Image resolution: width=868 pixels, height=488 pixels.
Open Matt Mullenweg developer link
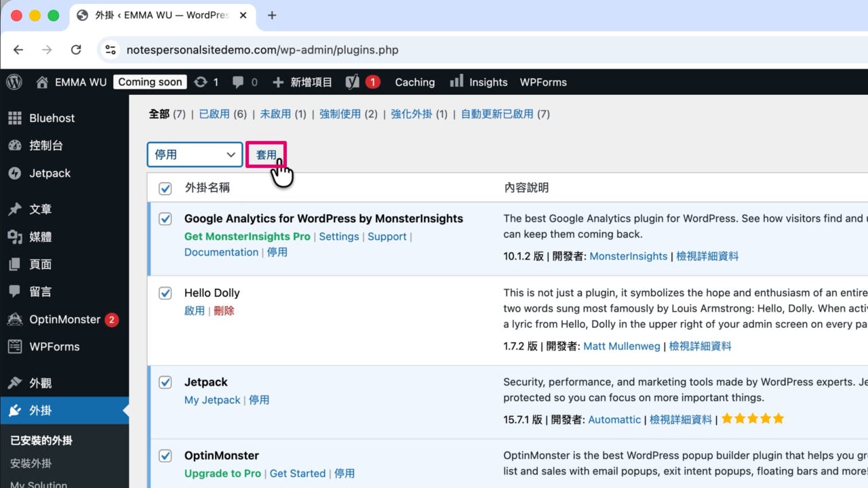pos(622,346)
